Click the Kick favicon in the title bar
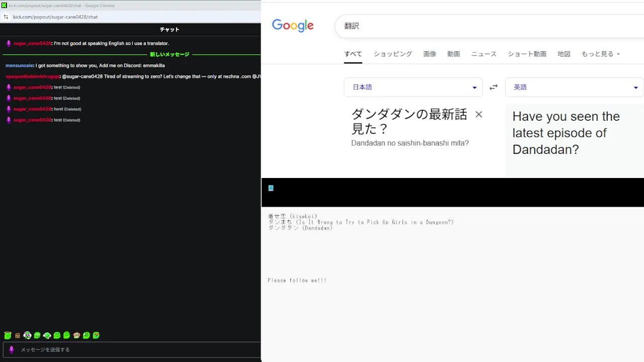644x362 pixels. (x=5, y=6)
